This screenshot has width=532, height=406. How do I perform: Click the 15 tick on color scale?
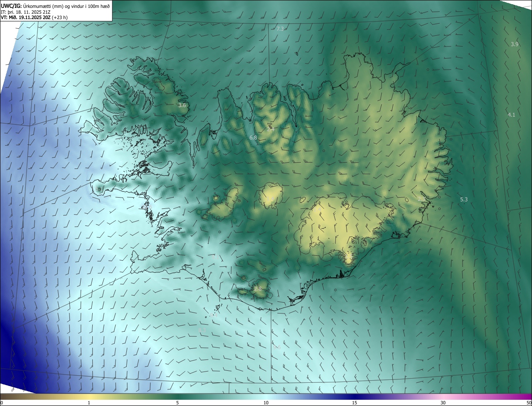(355, 403)
